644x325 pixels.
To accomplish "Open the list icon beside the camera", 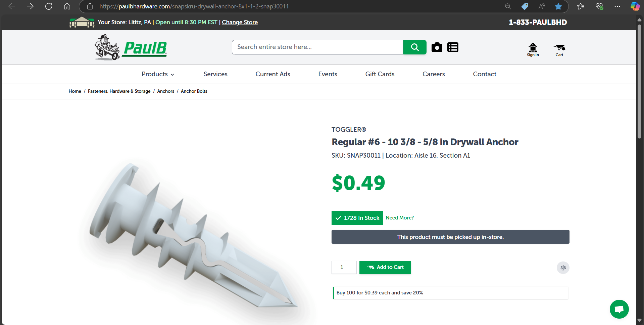I will point(453,47).
